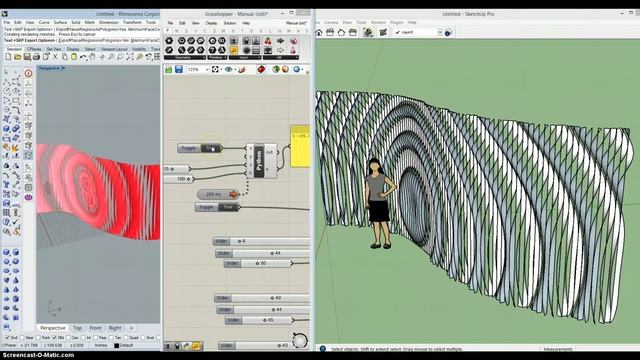Open the blue sphere icon dropdown in Grasshopper toolbar
Screen dimensions: 640x360
[x=303, y=70]
